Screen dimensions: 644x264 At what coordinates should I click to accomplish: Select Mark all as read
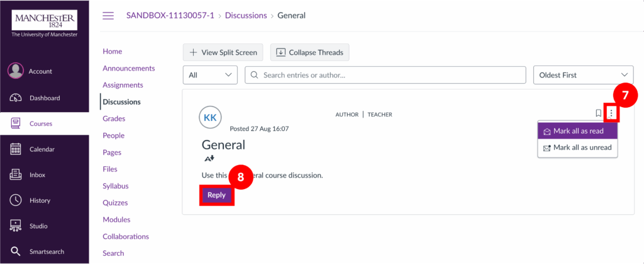tap(578, 131)
